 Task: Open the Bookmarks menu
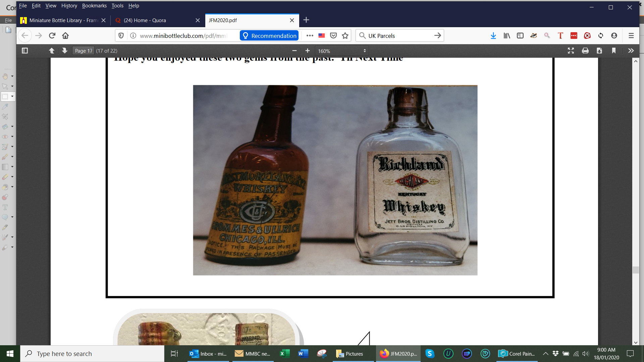(94, 6)
